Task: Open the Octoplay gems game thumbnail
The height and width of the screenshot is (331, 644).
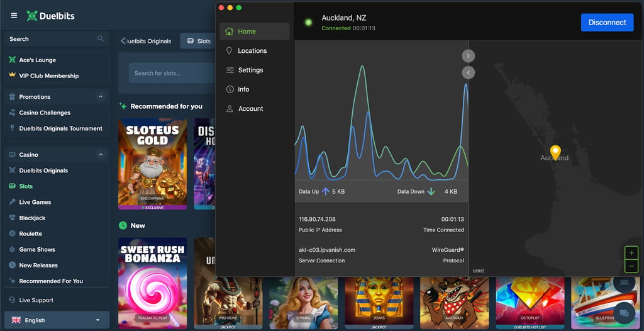Action: [x=530, y=303]
